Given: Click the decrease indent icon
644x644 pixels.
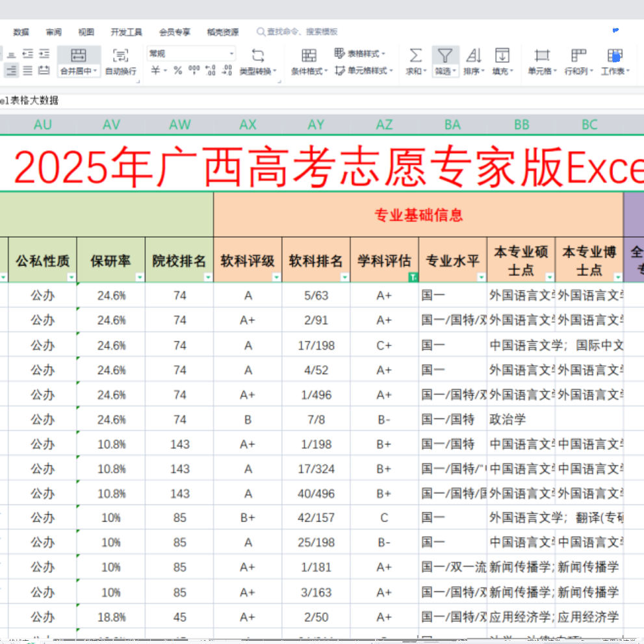Looking at the screenshot, I should (x=28, y=54).
